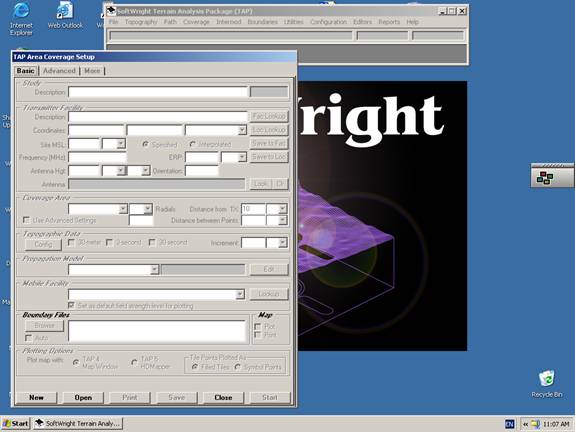Open the Recycle Bin icon

pos(546,384)
